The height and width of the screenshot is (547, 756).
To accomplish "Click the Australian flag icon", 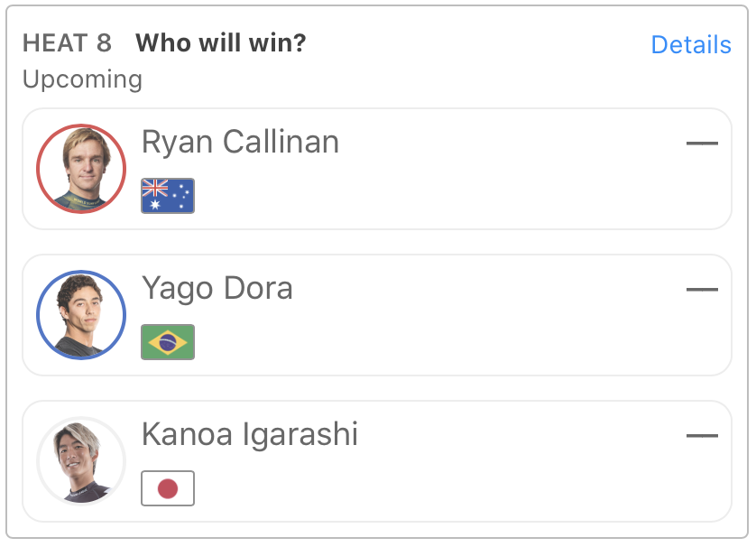I will pos(168,196).
